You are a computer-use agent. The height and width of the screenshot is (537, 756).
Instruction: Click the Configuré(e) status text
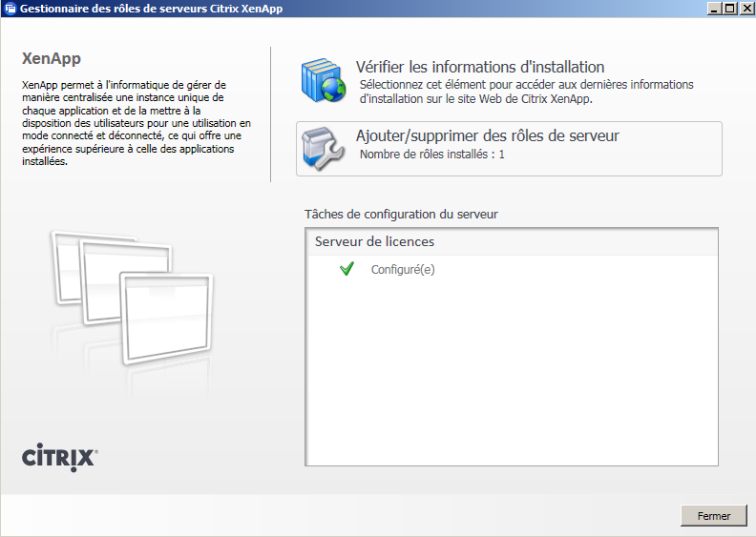[403, 269]
